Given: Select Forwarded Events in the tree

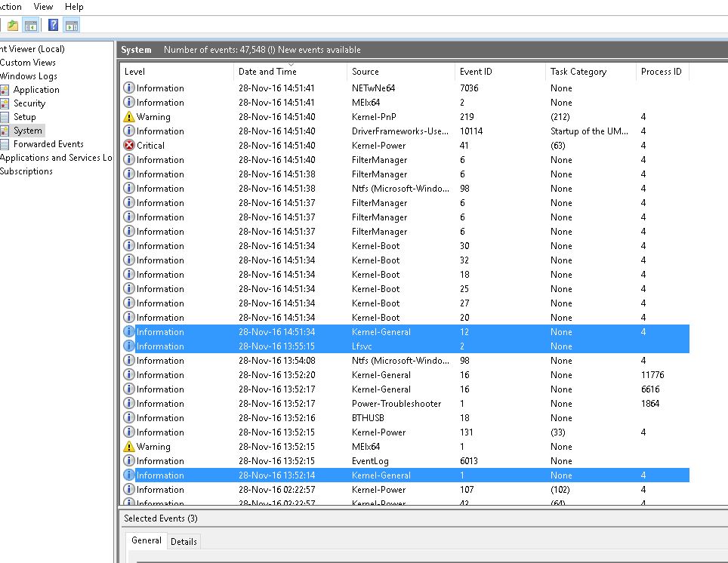Looking at the screenshot, I should [48, 144].
